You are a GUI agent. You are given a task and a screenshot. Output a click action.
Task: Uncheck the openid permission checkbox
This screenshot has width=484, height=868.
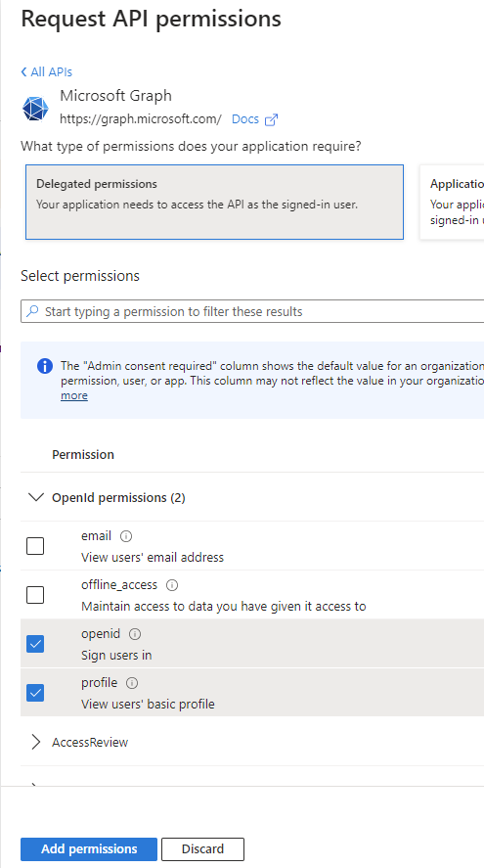(35, 644)
